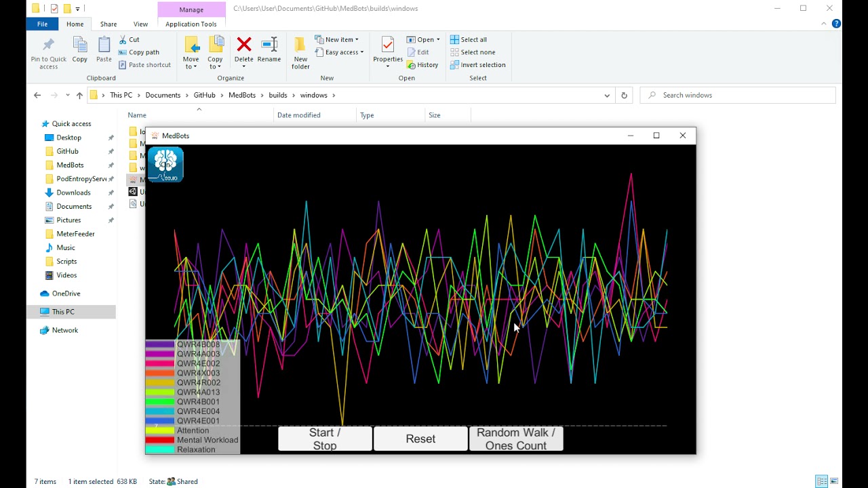Click Paste shortcut in the ribbon
This screenshot has height=488, width=868.
[144, 65]
